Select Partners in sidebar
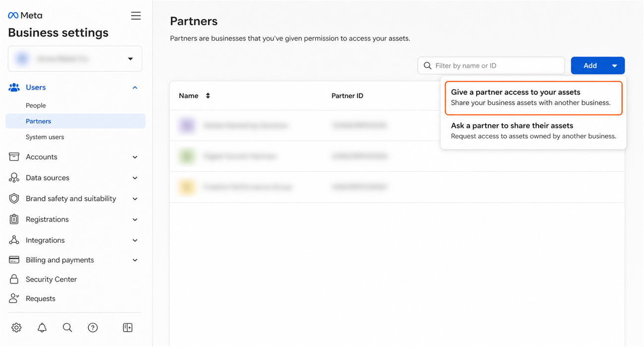644x347 pixels. (x=75, y=121)
